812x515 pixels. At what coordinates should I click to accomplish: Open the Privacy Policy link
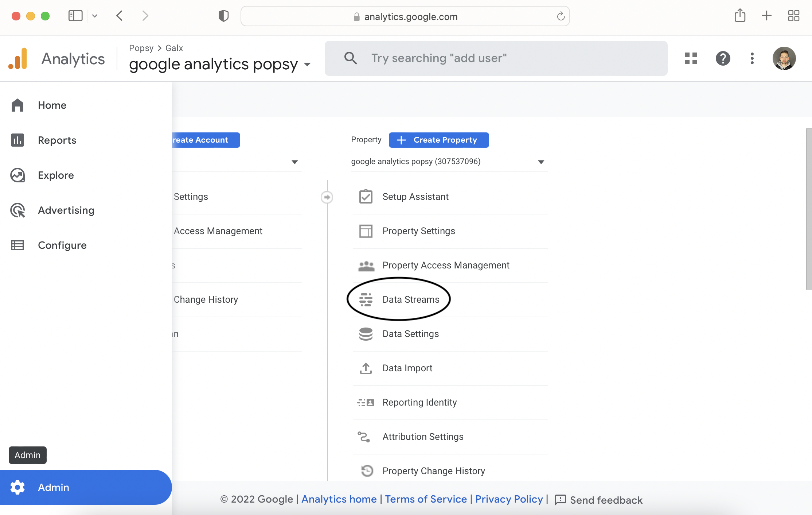(x=509, y=499)
